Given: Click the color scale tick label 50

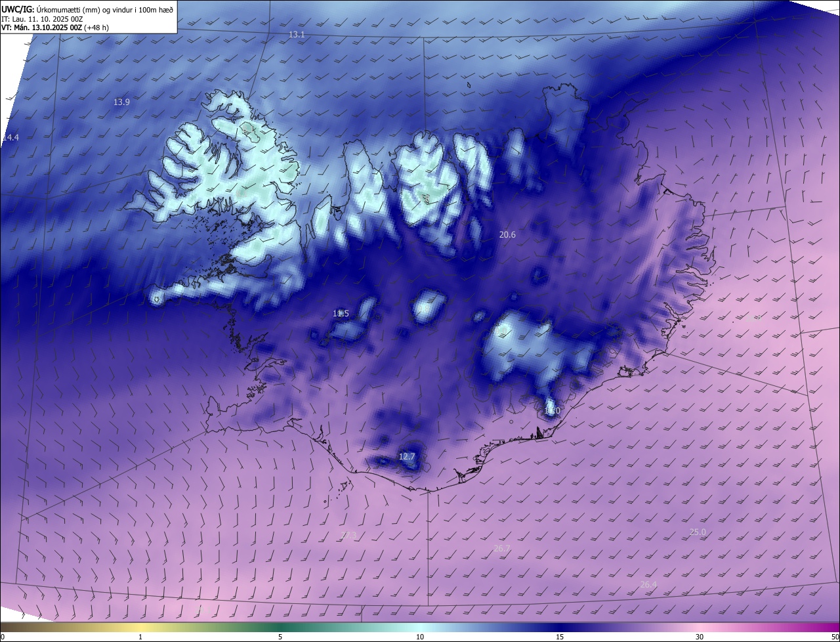Looking at the screenshot, I should [x=835, y=637].
